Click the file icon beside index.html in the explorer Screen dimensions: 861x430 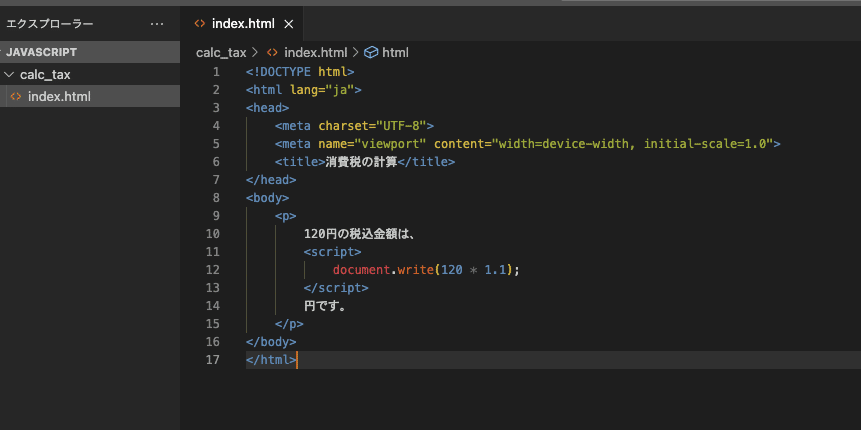pyautogui.click(x=15, y=96)
